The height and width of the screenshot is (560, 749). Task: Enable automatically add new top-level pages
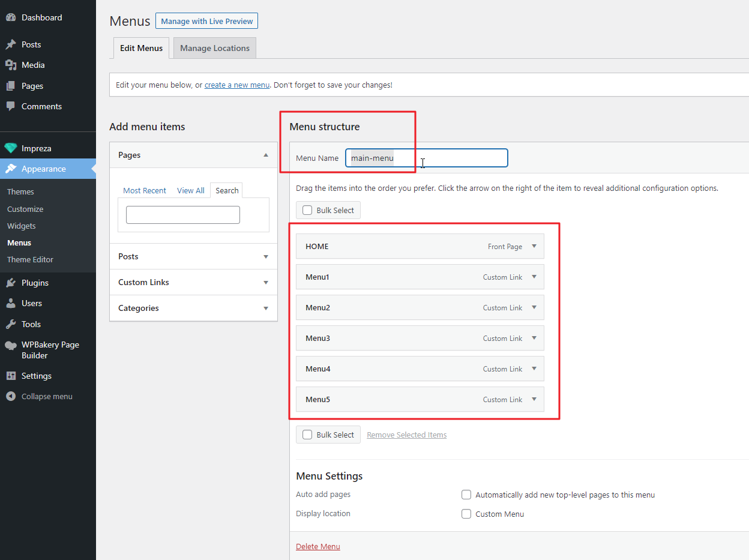tap(466, 495)
